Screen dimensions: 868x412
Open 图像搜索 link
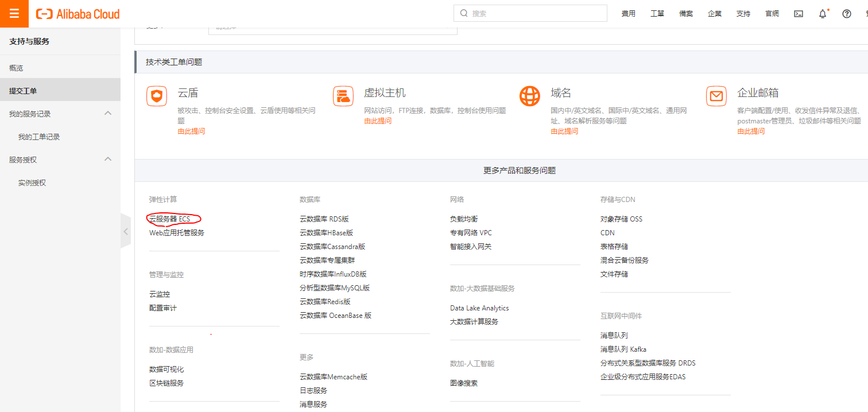coord(464,383)
